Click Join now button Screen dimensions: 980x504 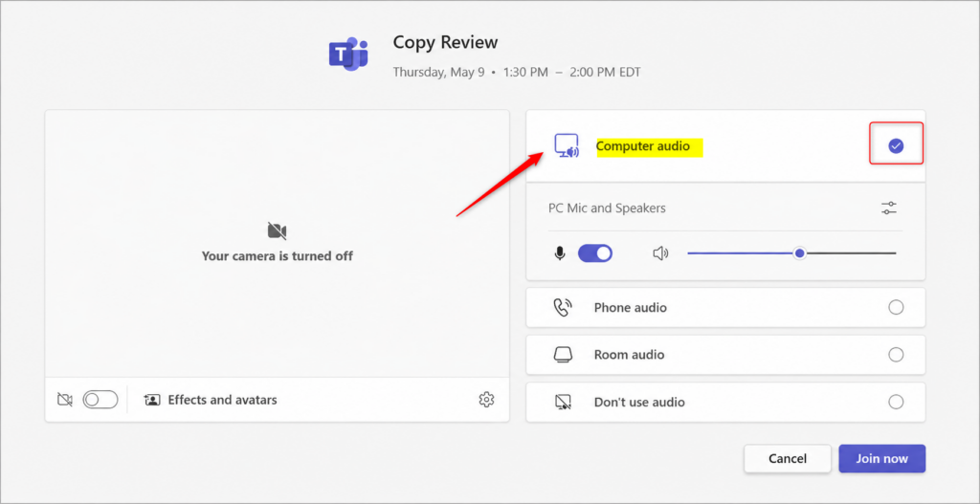pyautogui.click(x=881, y=458)
